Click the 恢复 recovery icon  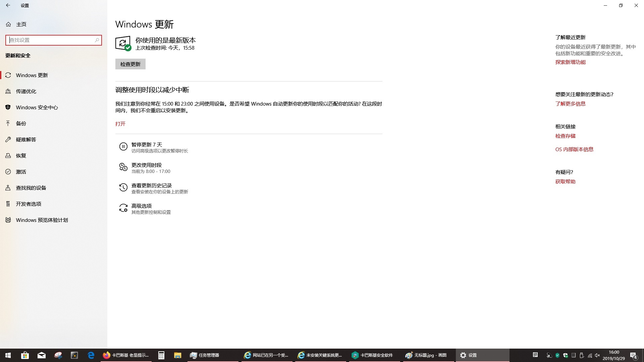pyautogui.click(x=8, y=156)
